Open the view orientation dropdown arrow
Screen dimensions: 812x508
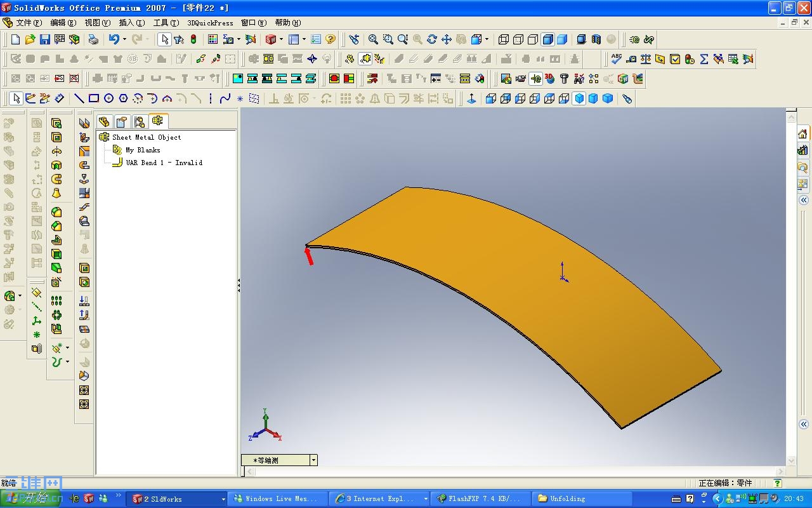[x=487, y=39]
